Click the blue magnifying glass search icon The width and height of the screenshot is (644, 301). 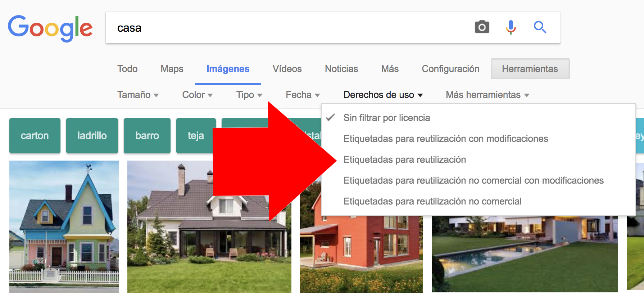point(540,27)
